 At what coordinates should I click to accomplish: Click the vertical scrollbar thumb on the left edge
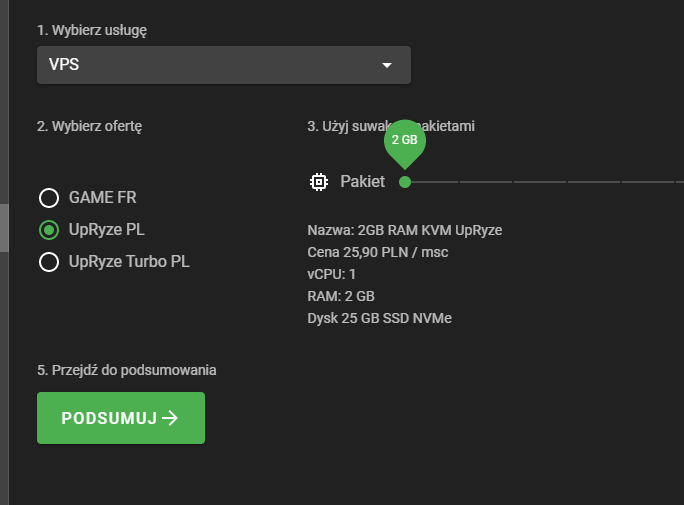pyautogui.click(x=4, y=227)
